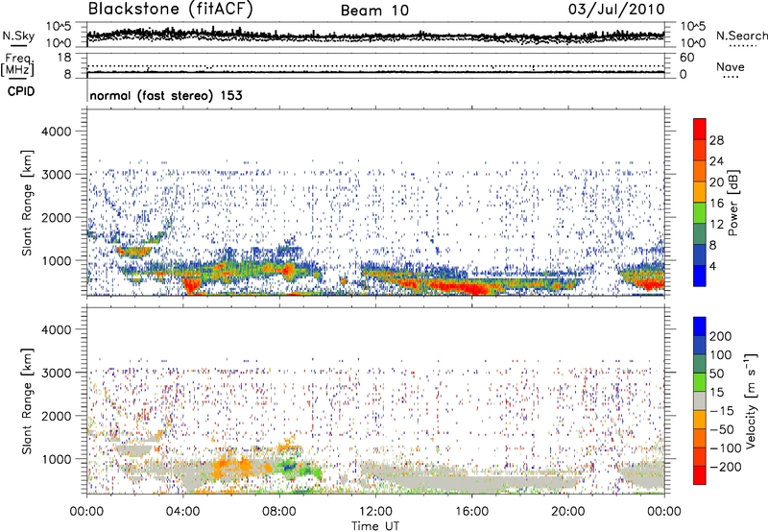Click the 'CPID' row label
768x532 pixels.
[x=21, y=91]
